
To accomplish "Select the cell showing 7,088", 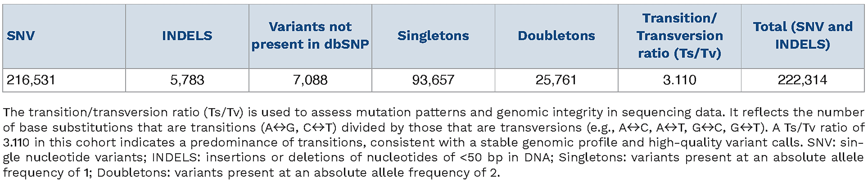I will [310, 80].
